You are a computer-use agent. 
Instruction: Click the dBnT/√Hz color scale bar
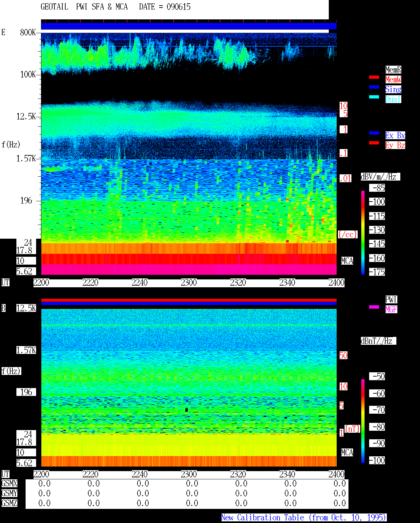pyautogui.click(x=363, y=421)
